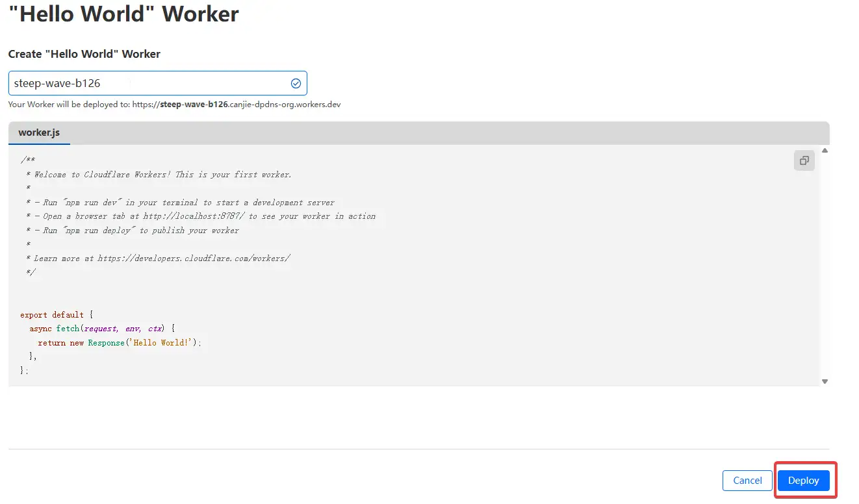Copy the worker.js code with copy icon
This screenshot has width=859, height=504.
(804, 160)
